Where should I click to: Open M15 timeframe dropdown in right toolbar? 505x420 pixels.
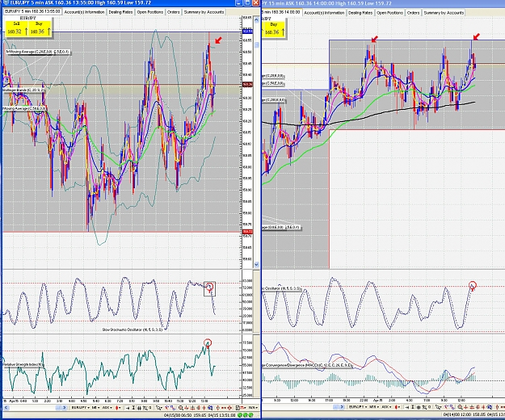[373, 407]
